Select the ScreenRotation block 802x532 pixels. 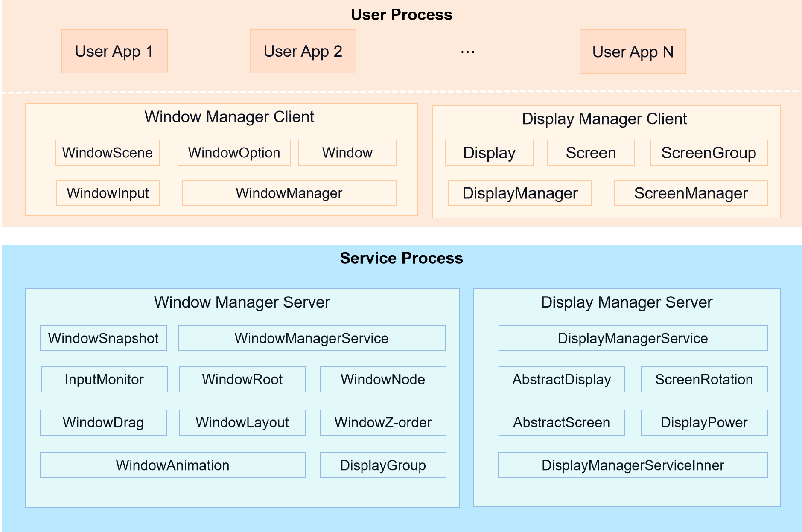[704, 379]
